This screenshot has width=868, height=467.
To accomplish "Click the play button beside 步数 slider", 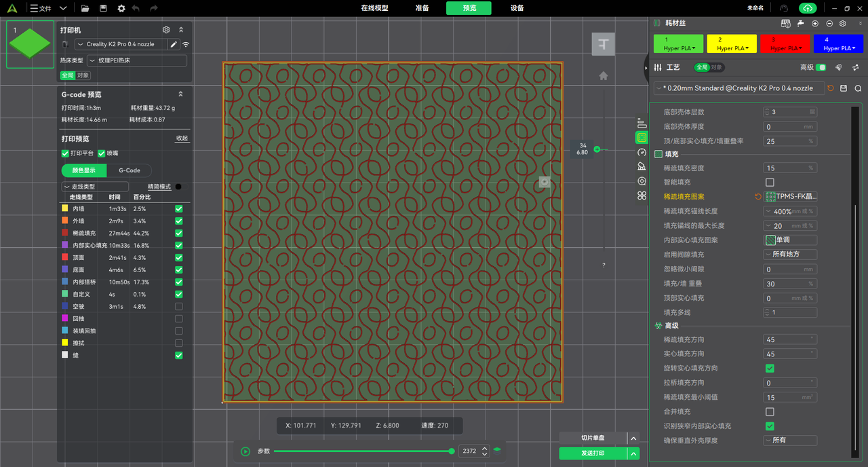I will (245, 451).
